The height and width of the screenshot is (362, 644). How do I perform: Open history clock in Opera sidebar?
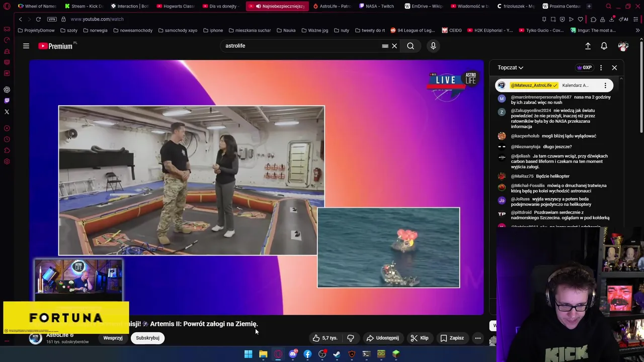[7, 139]
